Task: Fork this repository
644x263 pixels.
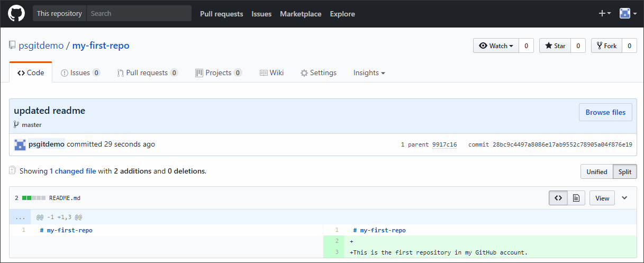Action: pos(606,46)
